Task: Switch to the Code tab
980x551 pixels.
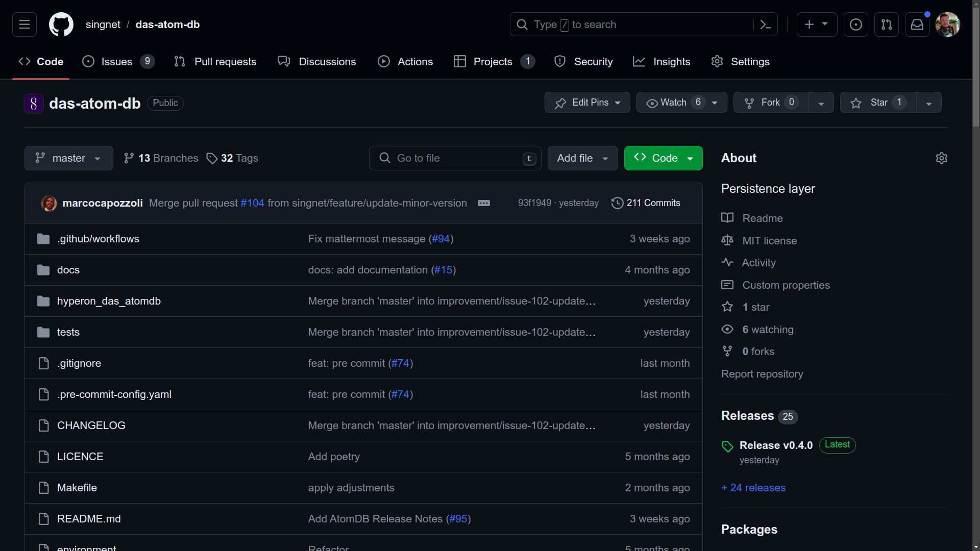Action: 41,62
